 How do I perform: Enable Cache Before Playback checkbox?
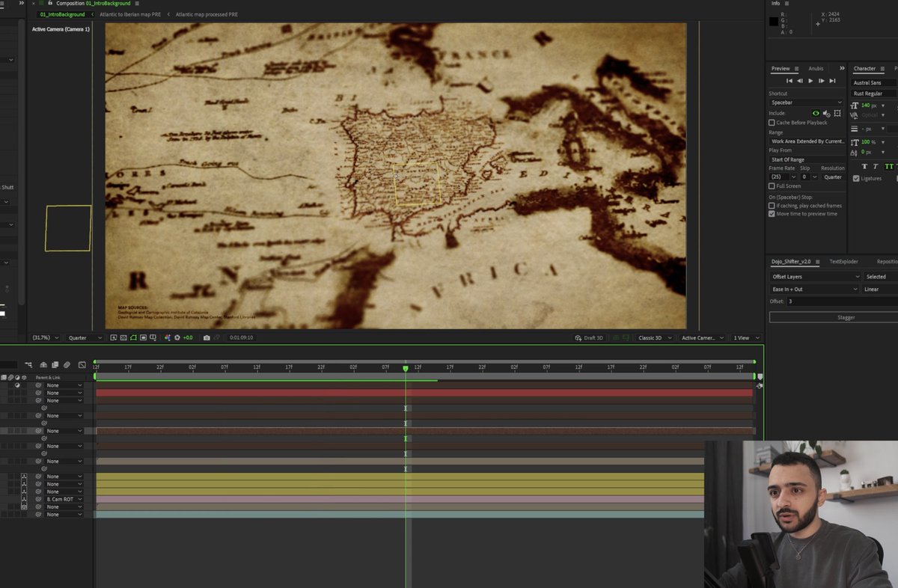(x=772, y=123)
